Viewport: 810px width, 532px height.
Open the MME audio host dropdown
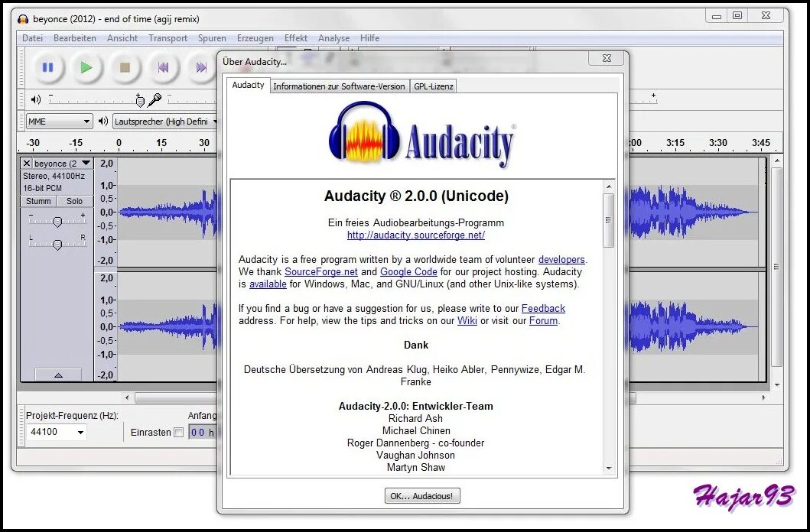[x=60, y=122]
